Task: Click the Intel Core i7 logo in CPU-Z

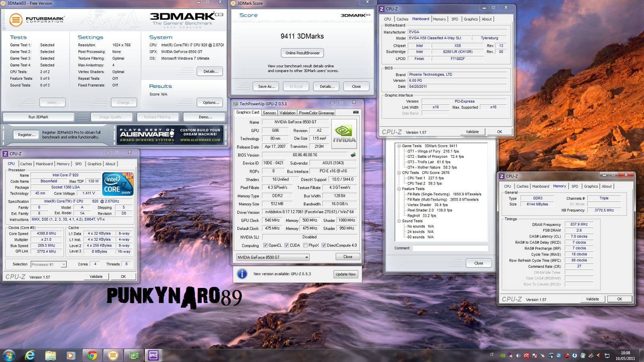Action: click(118, 184)
